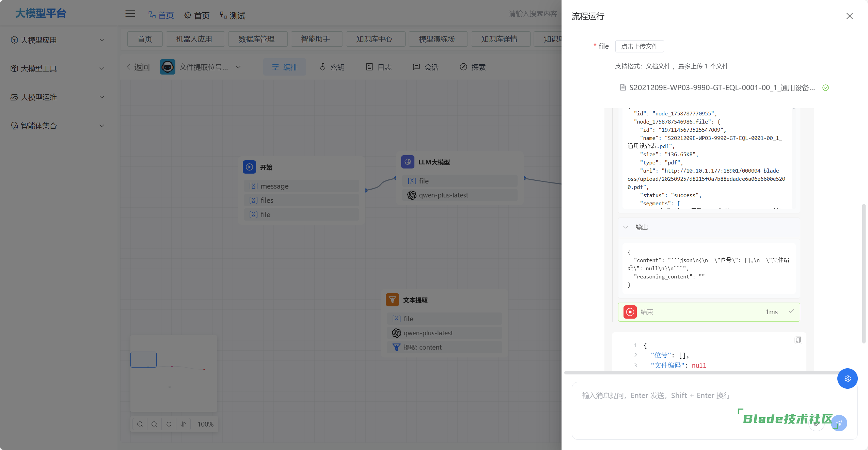Click the message input text area

[714, 411]
